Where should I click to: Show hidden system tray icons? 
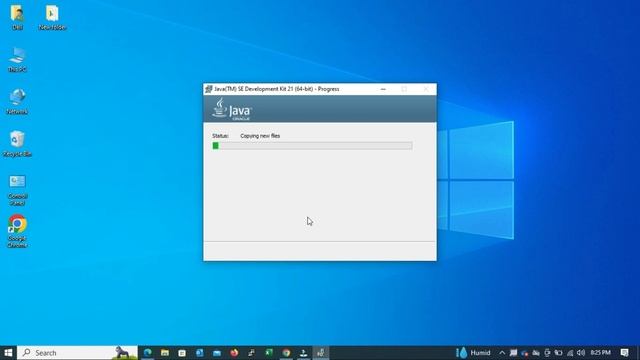pos(502,353)
